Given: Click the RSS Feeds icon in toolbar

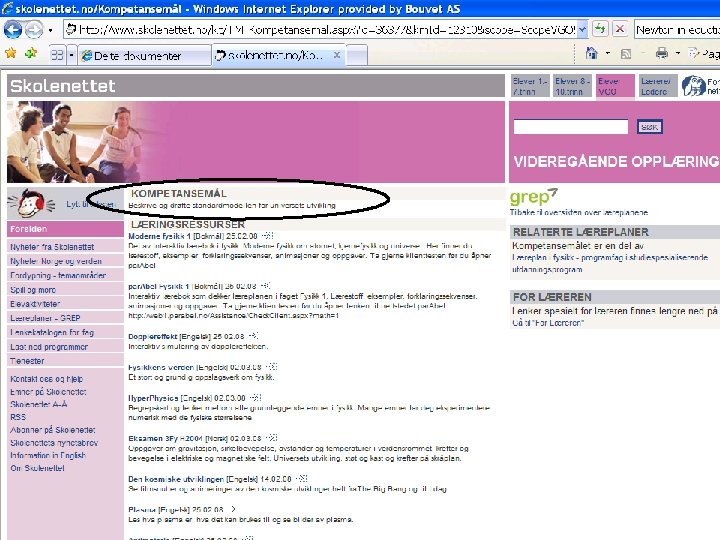Looking at the screenshot, I should pos(625,54).
